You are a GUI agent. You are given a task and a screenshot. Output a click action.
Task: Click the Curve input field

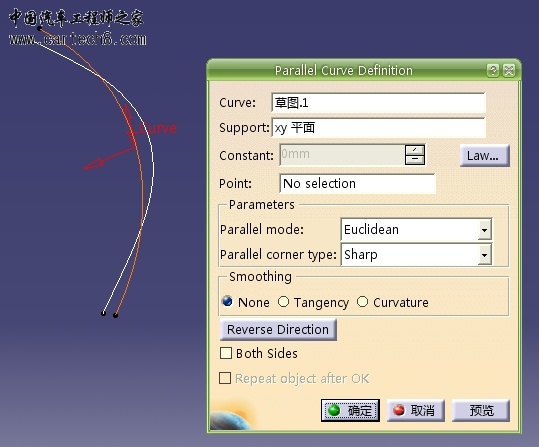pyautogui.click(x=378, y=102)
